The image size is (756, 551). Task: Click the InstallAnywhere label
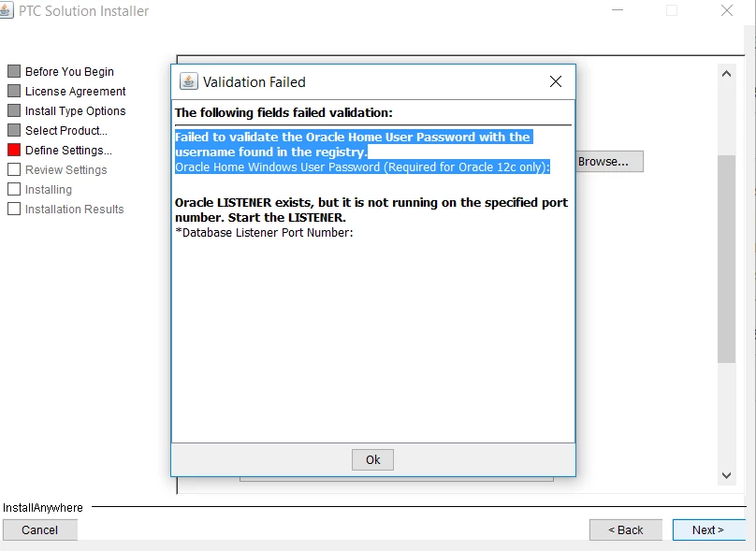[x=43, y=508]
